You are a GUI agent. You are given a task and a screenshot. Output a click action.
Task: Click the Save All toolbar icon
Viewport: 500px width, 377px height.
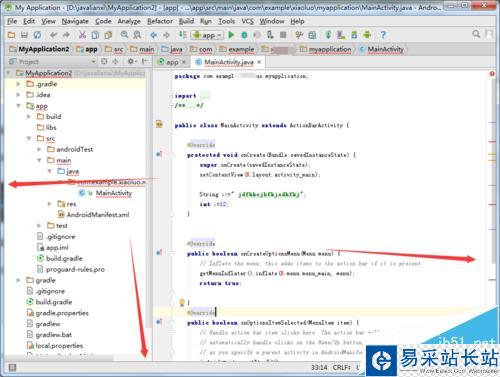24,35
